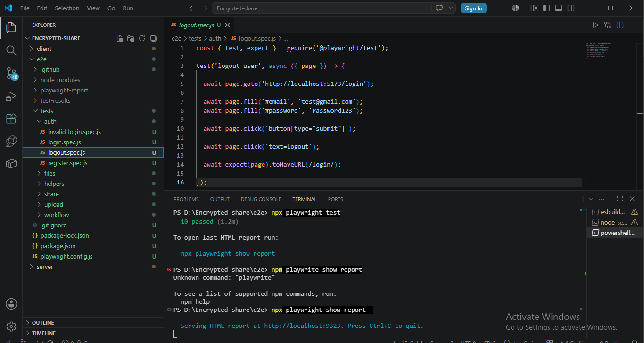This screenshot has height=343, width=644.
Task: Toggle the bottom panel visibility
Action: point(559,8)
